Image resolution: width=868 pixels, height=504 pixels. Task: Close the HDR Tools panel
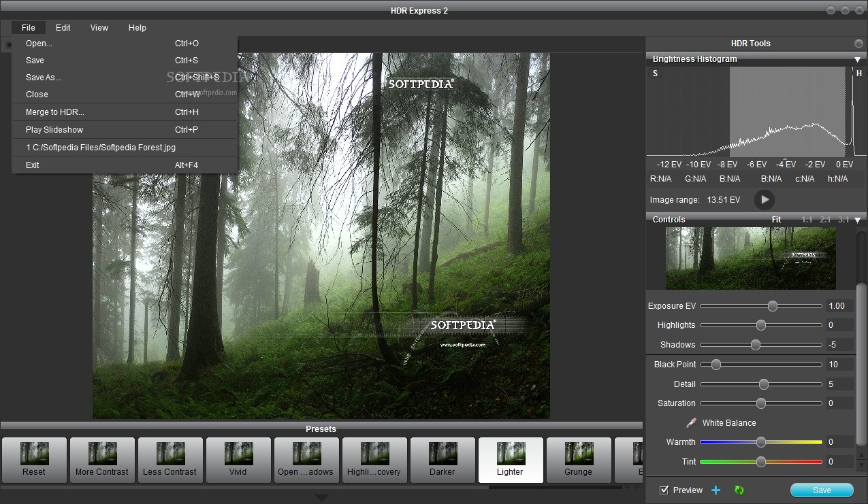(x=858, y=44)
